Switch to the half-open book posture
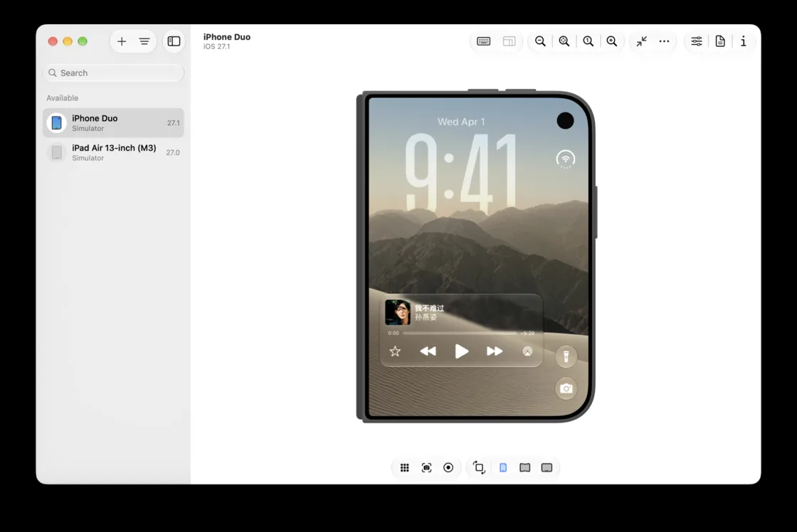Screen dimensions: 797x532 pos(525,467)
